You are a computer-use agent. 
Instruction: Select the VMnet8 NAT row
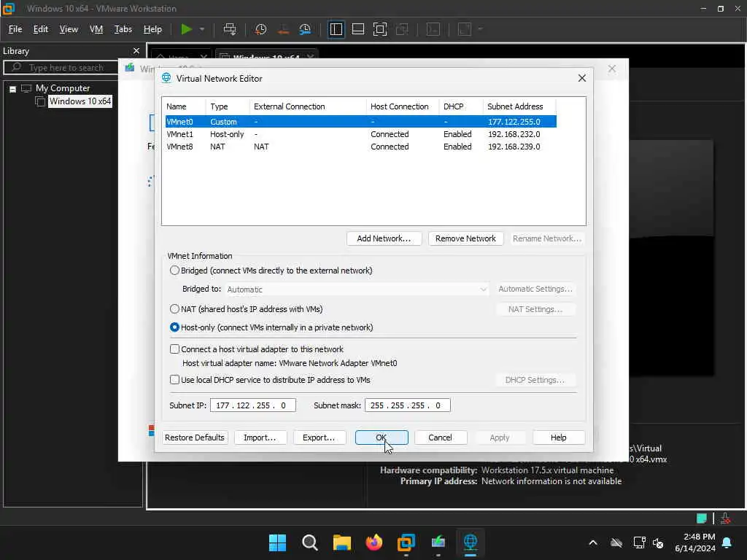pyautogui.click(x=360, y=147)
